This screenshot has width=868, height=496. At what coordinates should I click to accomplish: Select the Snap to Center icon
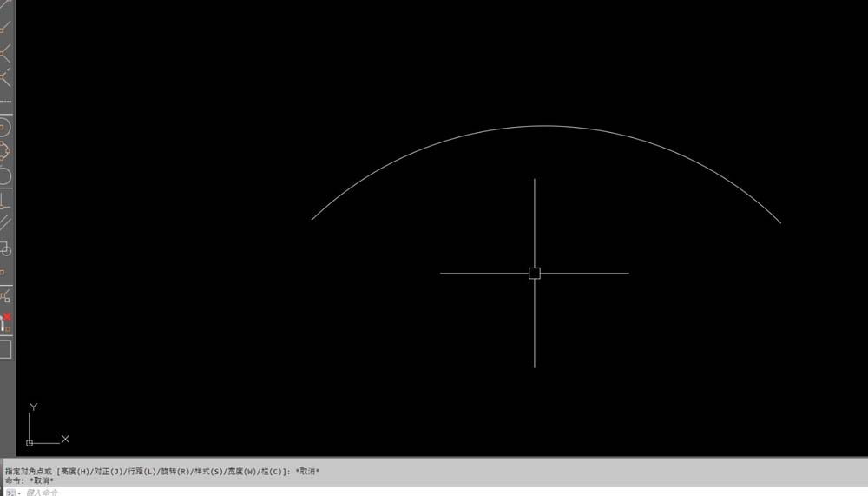pyautogui.click(x=5, y=127)
